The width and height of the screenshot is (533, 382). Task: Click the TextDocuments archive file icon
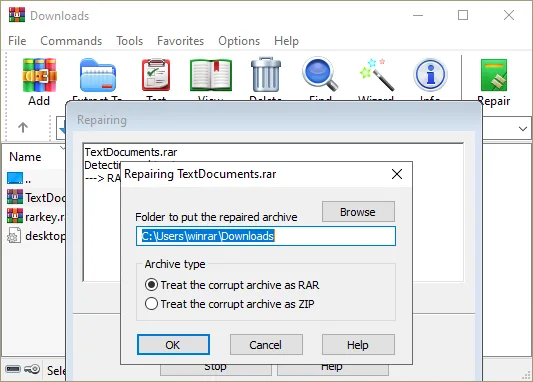[x=15, y=197]
